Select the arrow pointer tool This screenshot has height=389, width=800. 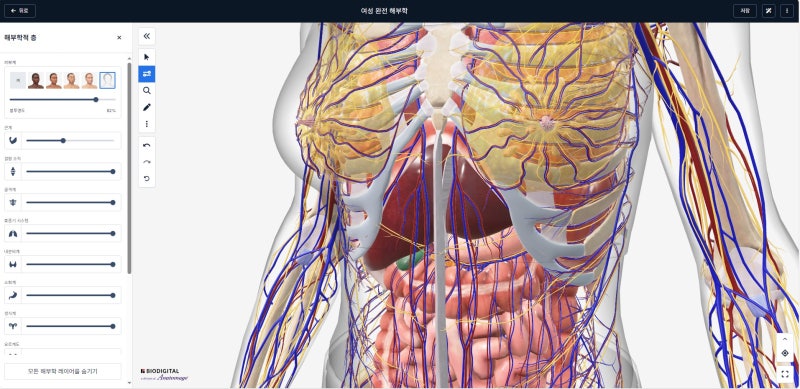tap(147, 57)
